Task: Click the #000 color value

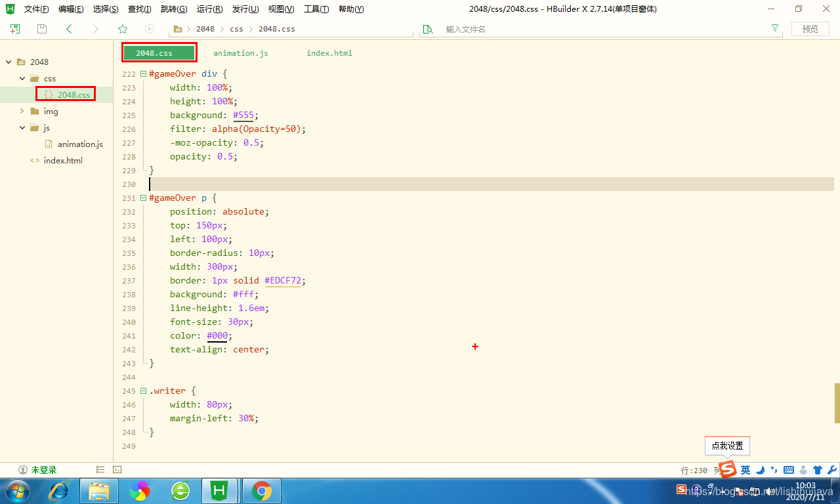Action: [217, 335]
